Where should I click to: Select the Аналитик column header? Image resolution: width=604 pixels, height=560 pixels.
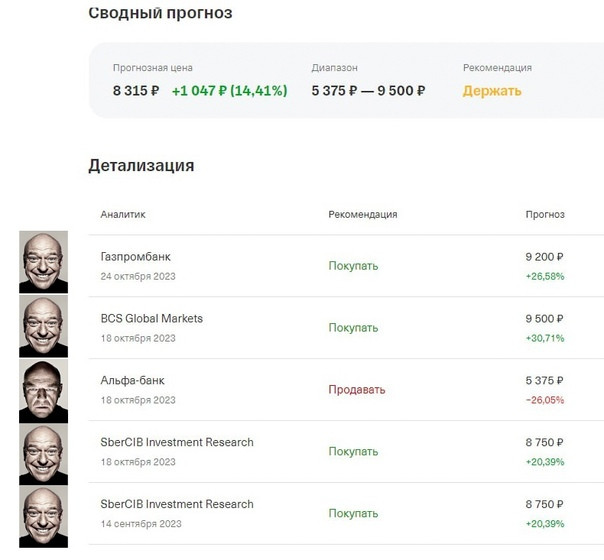click(x=123, y=215)
